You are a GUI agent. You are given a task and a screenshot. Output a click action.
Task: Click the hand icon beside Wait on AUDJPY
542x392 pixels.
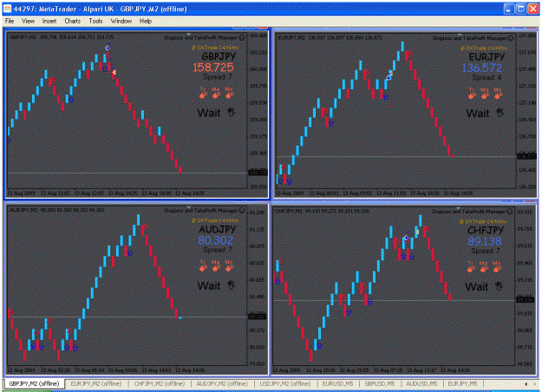[231, 285]
